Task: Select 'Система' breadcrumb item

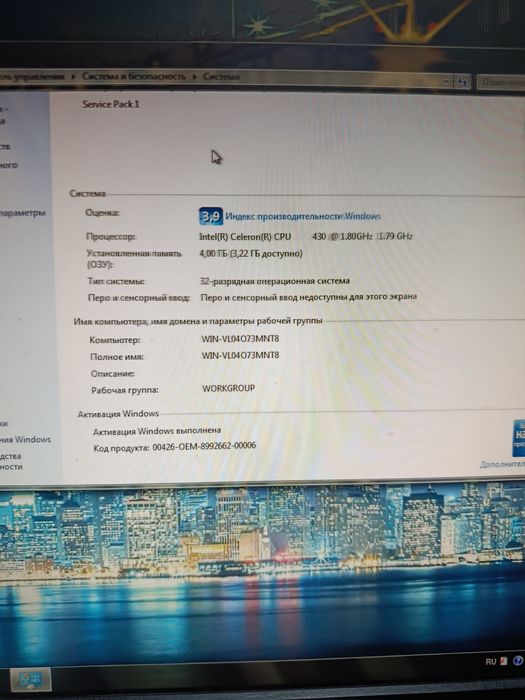Action: [x=221, y=76]
